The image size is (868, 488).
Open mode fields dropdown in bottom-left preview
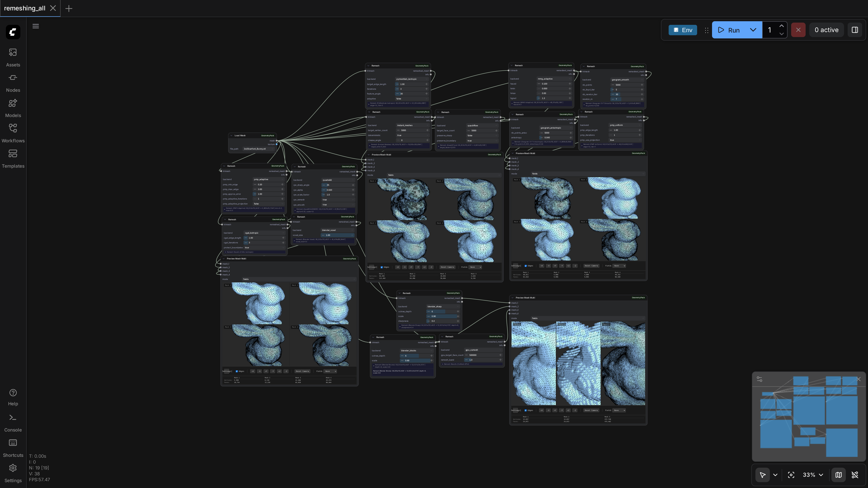click(299, 279)
